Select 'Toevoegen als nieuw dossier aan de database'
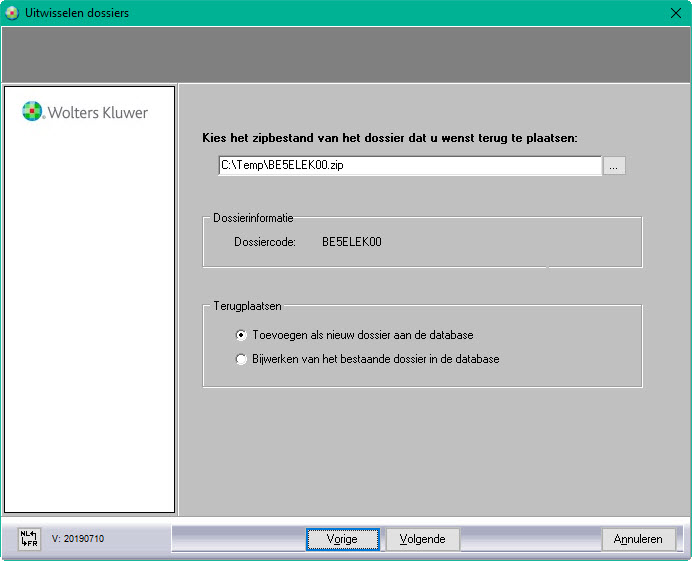The height and width of the screenshot is (561, 692). (x=241, y=335)
